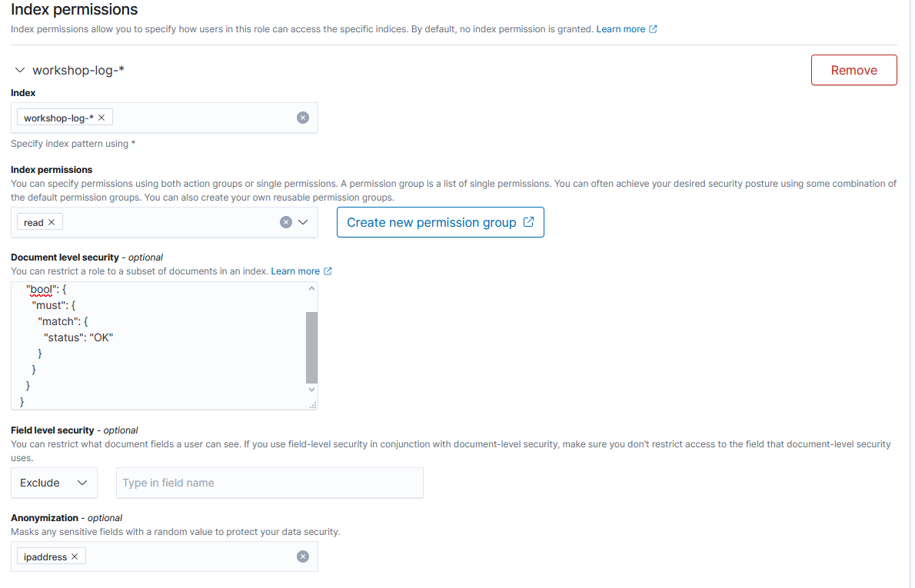Clear all anonymization fields
The height and width of the screenshot is (588, 915).
pos(303,556)
